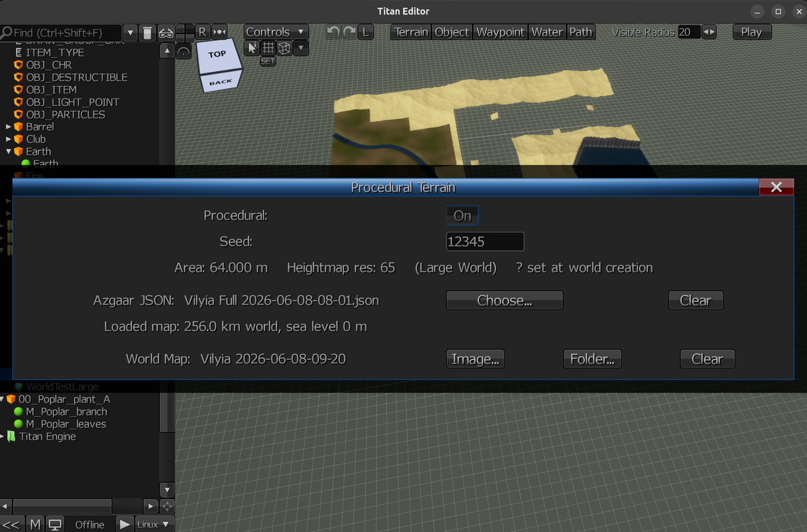Select OBJ_LIGHT_POINT in the tree
This screenshot has height=532, width=807.
coord(73,102)
